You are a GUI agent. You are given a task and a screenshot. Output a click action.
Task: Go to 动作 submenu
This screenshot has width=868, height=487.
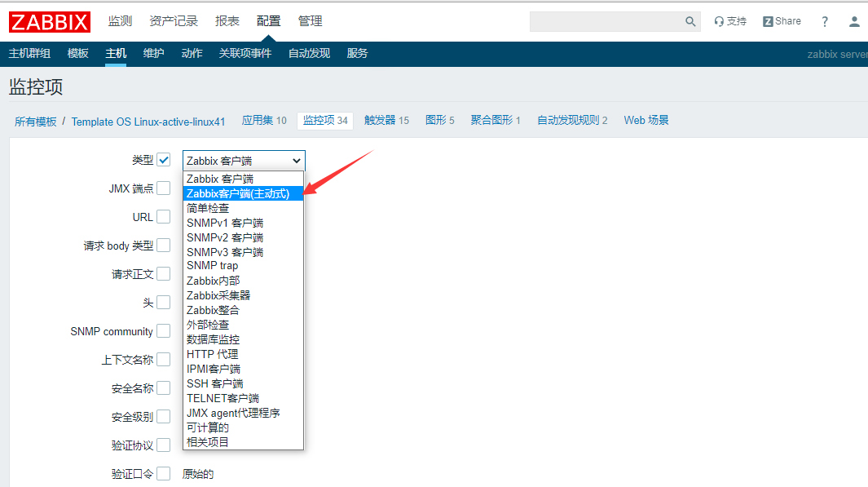(192, 53)
